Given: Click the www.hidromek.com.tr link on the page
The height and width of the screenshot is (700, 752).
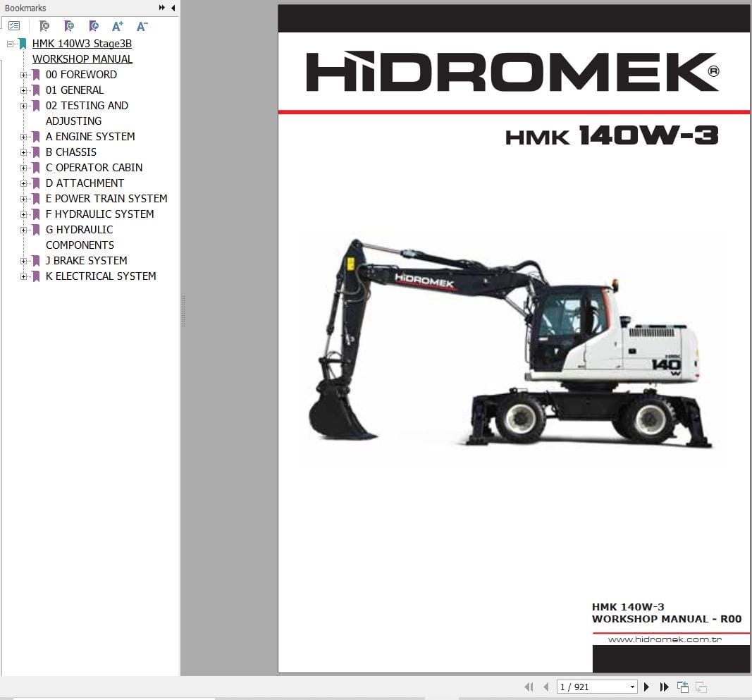Looking at the screenshot, I should pos(663,639).
